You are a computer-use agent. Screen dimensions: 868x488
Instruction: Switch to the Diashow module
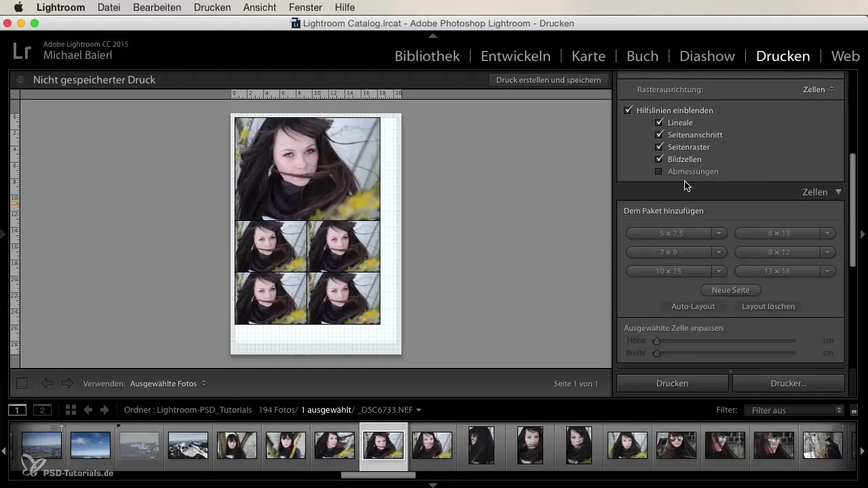click(707, 56)
